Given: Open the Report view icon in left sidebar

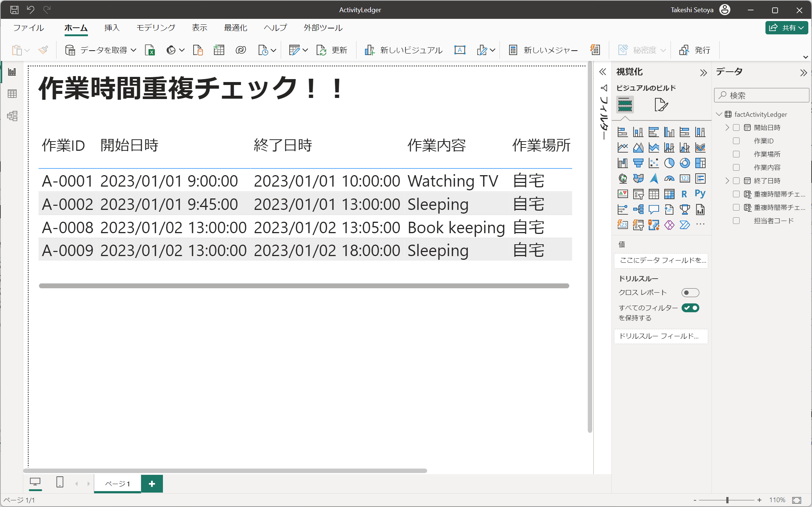Looking at the screenshot, I should [12, 72].
